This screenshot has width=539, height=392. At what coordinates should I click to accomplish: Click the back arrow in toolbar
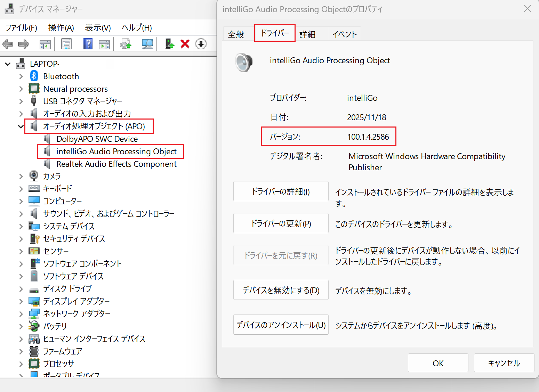click(x=8, y=44)
